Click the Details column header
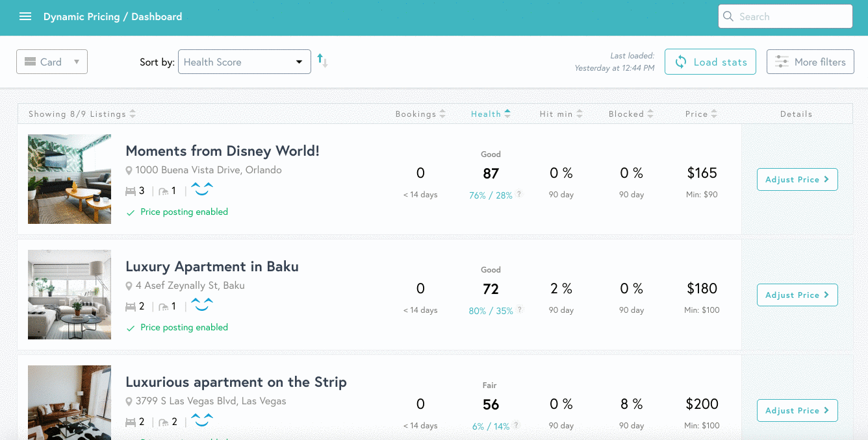This screenshot has width=868, height=440. pos(796,114)
